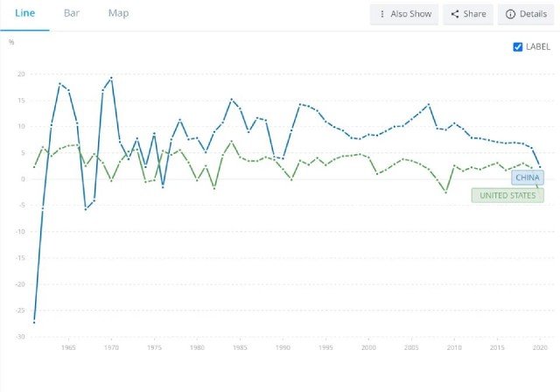Image resolution: width=560 pixels, height=392 pixels.
Task: Click the Share button text
Action: [474, 14]
